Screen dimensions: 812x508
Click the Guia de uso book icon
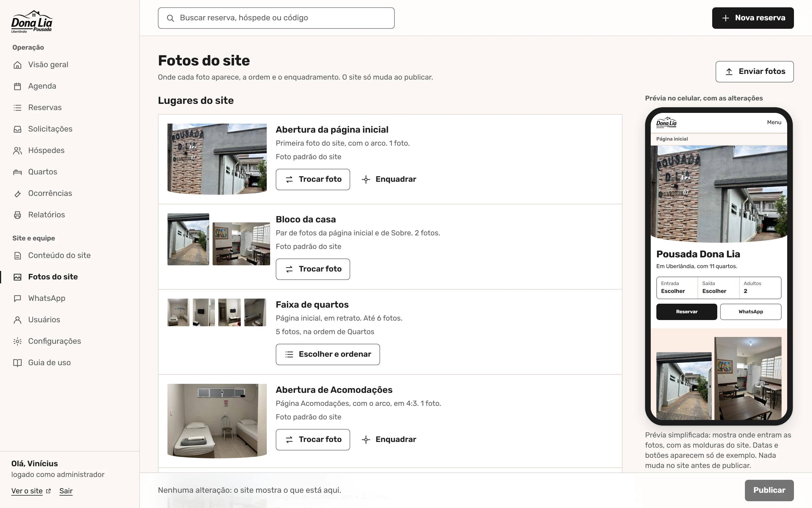coord(17,363)
